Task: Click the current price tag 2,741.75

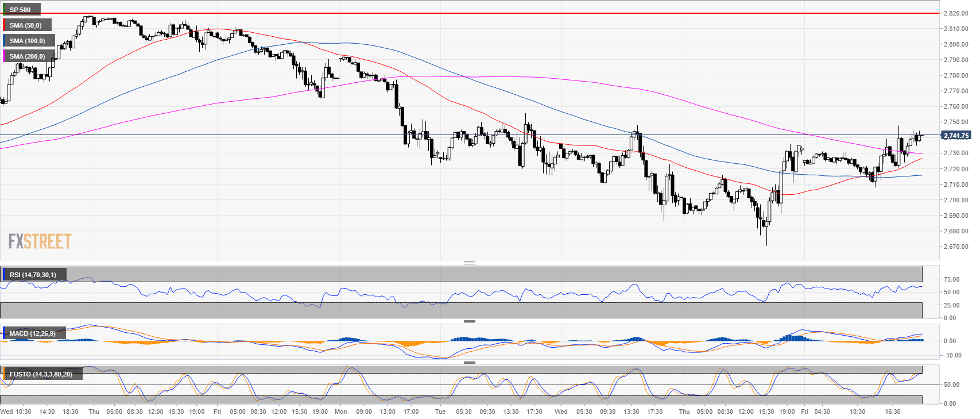Action: tap(955, 136)
